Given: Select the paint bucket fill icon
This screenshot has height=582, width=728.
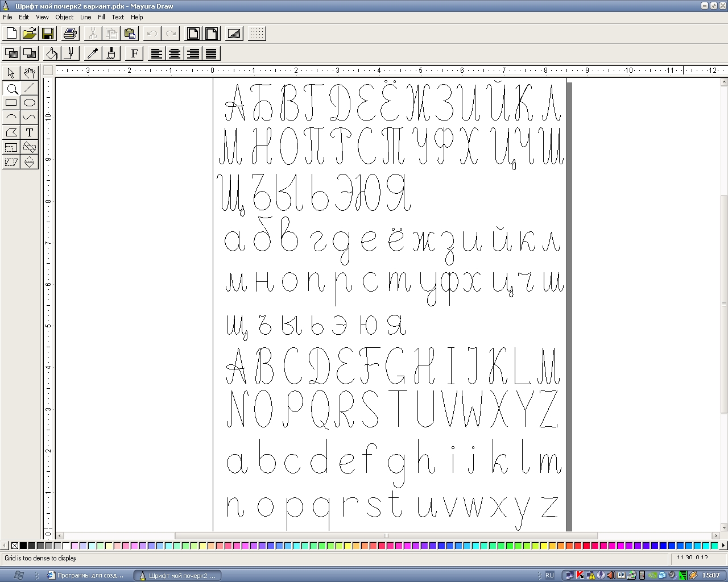Looking at the screenshot, I should [x=52, y=53].
